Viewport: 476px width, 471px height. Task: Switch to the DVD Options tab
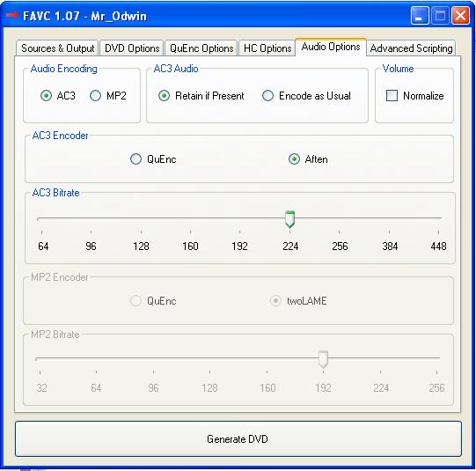(132, 48)
